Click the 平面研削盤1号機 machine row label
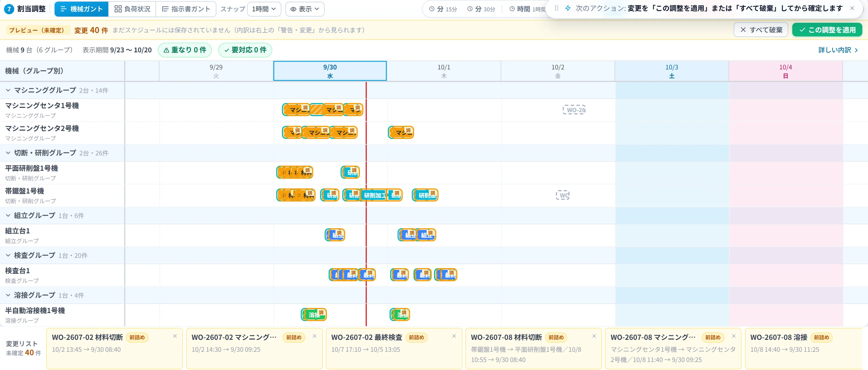The width and height of the screenshot is (868, 370). pyautogui.click(x=62, y=173)
